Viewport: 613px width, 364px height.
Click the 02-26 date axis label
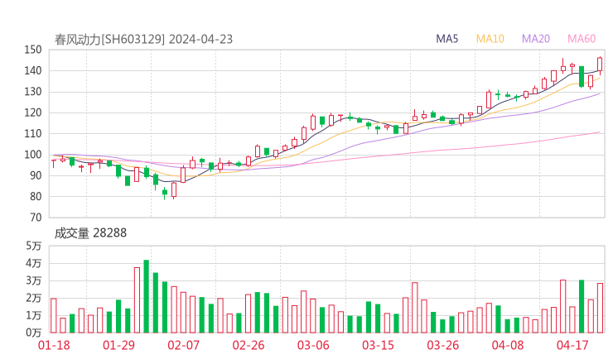[x=249, y=345]
